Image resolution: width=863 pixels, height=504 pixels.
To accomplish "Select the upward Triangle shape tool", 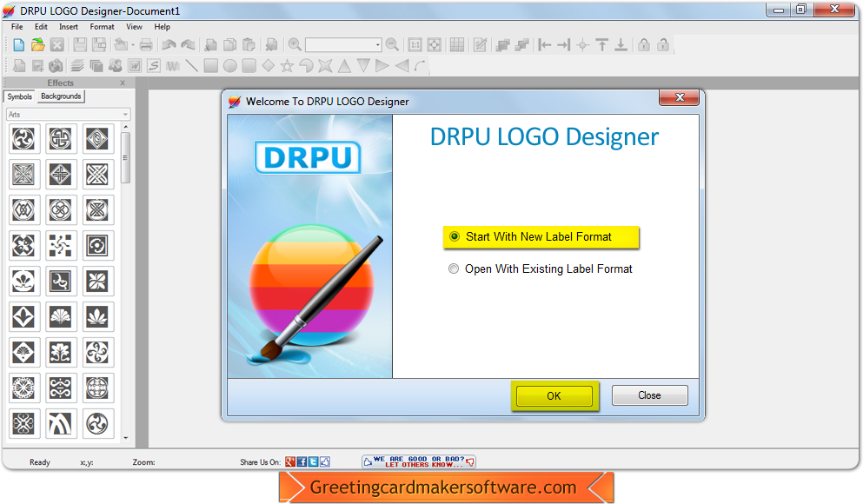I will pos(344,66).
